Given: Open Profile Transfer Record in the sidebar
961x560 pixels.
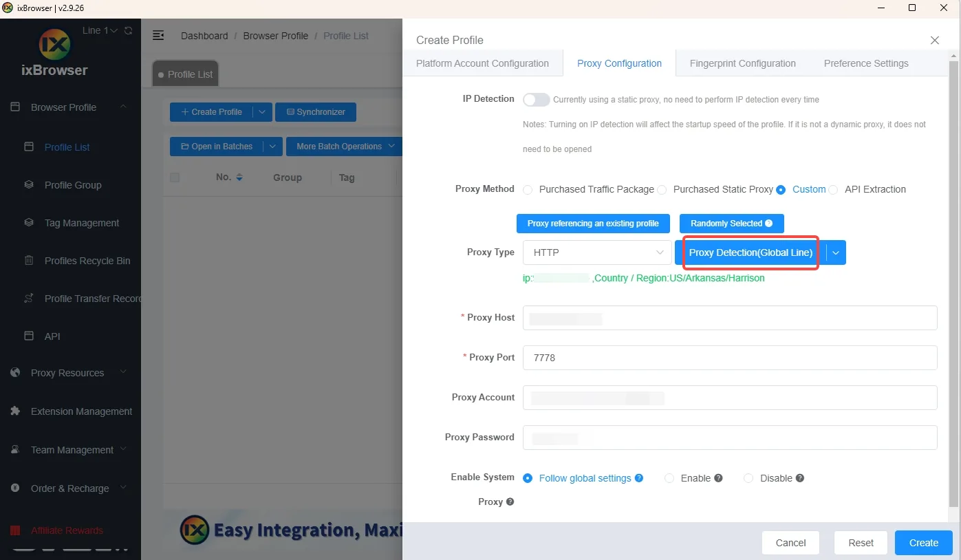Looking at the screenshot, I should coord(93,299).
